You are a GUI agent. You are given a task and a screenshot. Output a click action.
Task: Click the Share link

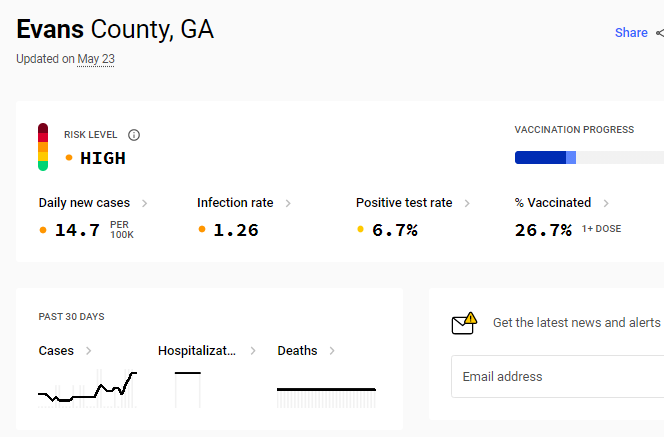pos(631,33)
